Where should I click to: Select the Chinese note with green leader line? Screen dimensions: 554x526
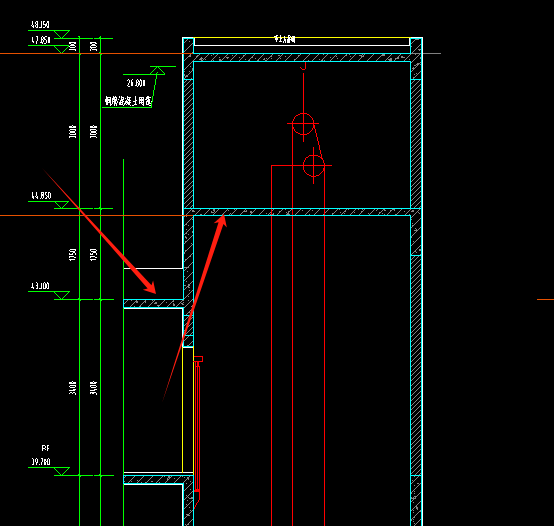(128, 101)
